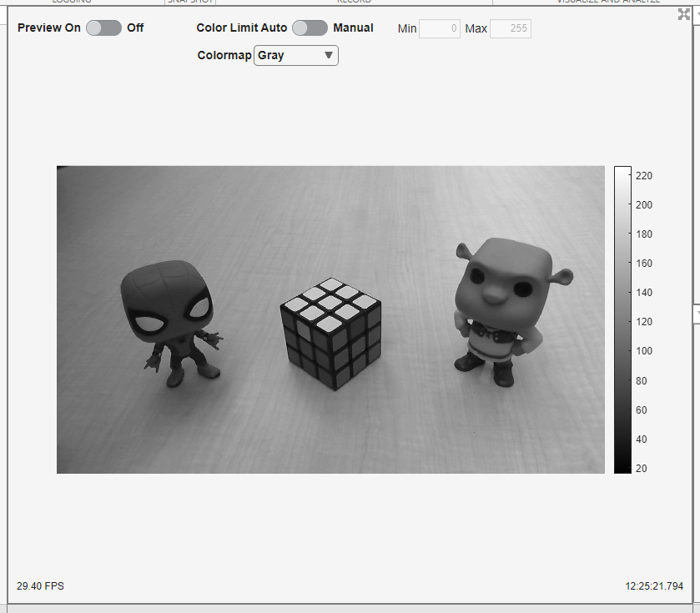Toggle the Preview On/Off switch
The image size is (700, 613).
(x=103, y=28)
